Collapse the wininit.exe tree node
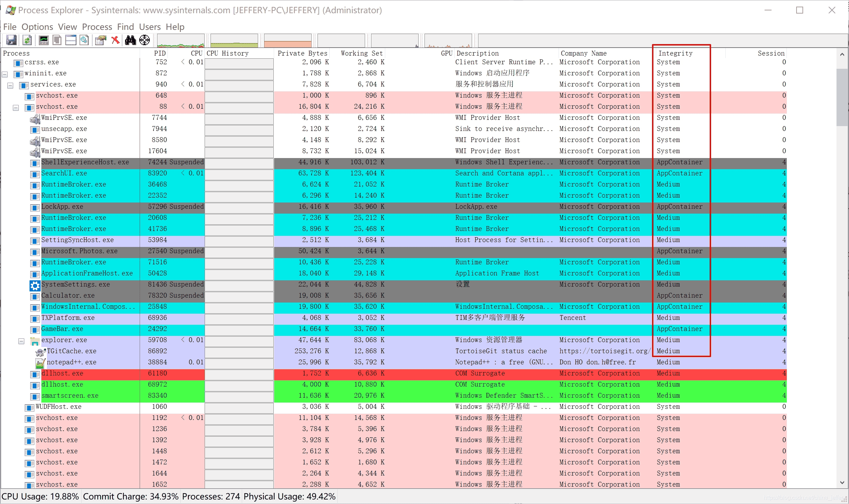This screenshot has width=849, height=504. click(x=5, y=74)
